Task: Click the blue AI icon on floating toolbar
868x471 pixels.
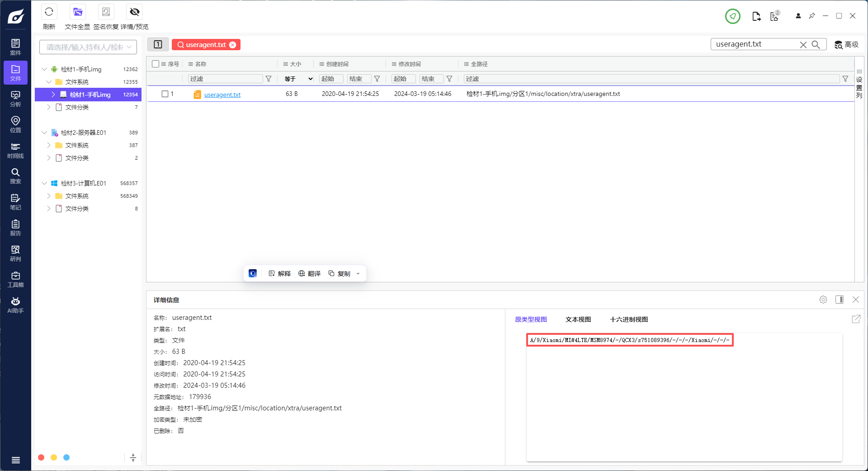Action: coord(253,273)
